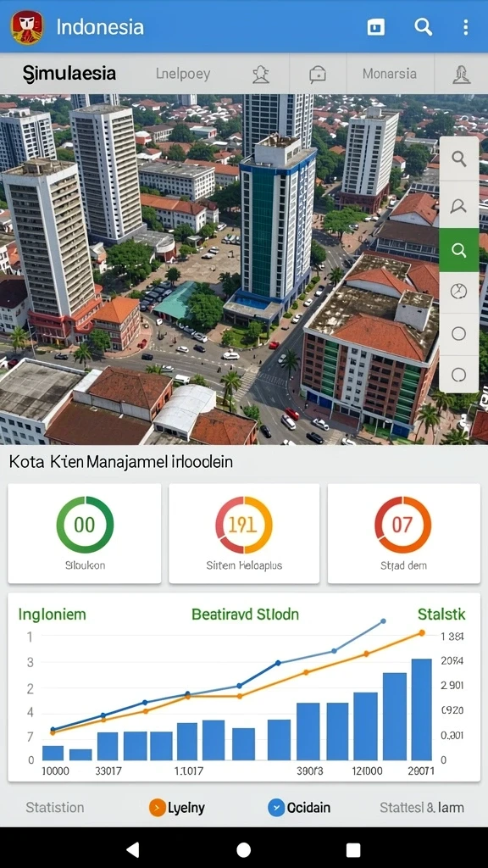Tap the green highlighted search tool

pos(458,250)
